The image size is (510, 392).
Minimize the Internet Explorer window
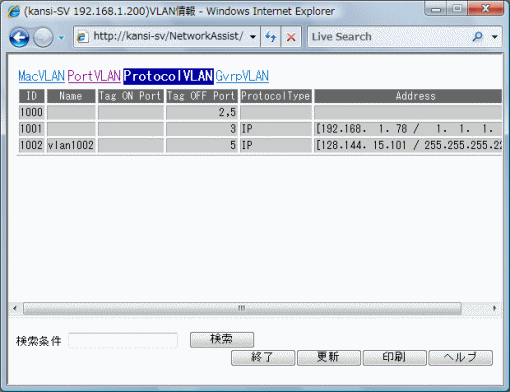[x=436, y=9]
